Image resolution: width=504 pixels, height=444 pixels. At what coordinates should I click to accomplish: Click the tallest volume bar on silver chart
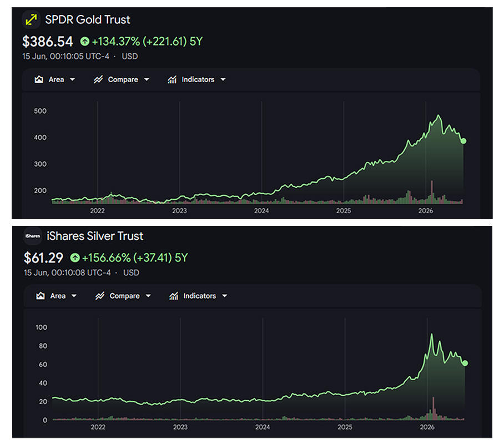[x=434, y=408]
